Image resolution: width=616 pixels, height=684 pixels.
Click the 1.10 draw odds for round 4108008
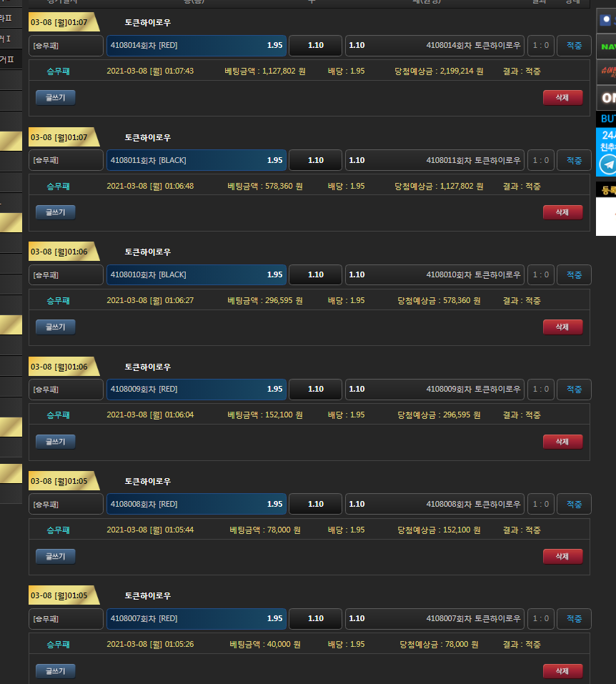(x=315, y=504)
